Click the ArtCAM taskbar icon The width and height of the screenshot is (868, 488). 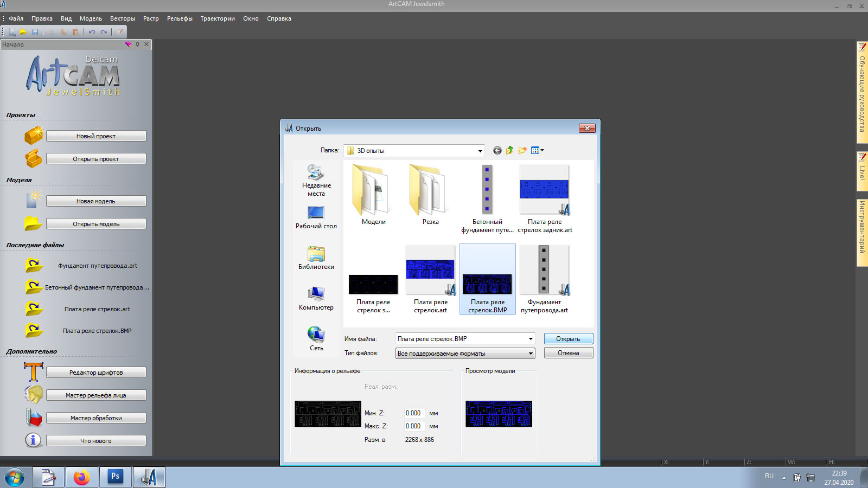click(149, 477)
